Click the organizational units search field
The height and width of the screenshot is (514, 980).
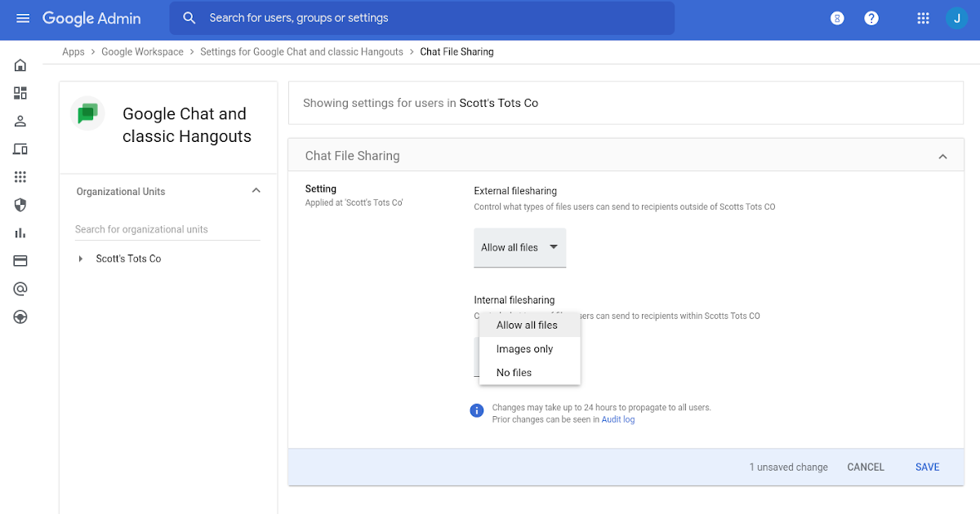click(167, 229)
